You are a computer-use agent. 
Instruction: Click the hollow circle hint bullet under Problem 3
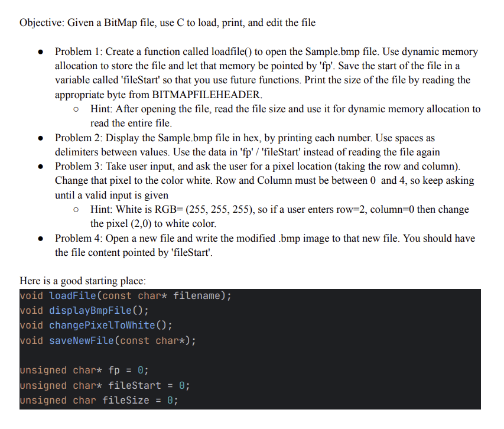(x=76, y=209)
